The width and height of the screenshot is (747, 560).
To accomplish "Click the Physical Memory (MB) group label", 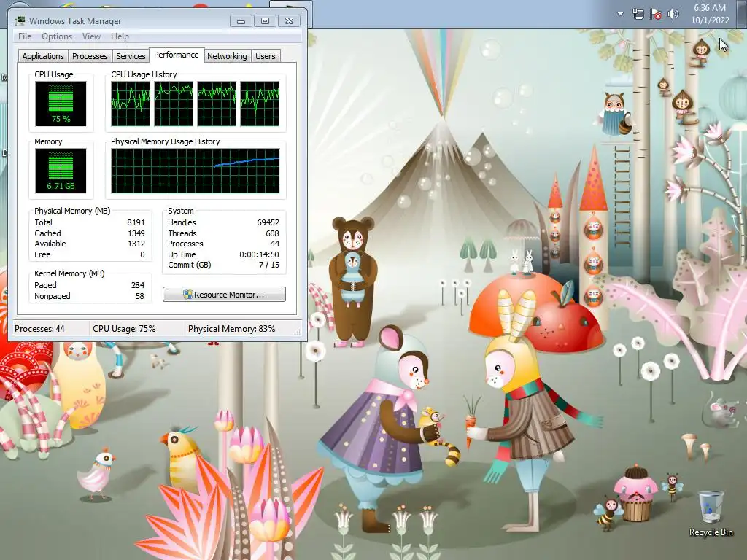I will coord(72,211).
